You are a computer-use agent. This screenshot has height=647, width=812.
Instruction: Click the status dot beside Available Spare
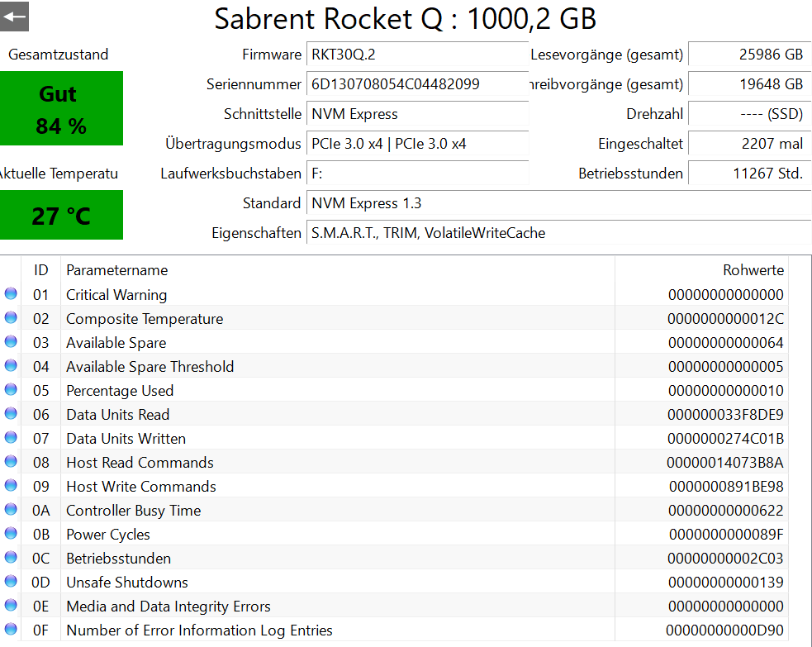(11, 341)
